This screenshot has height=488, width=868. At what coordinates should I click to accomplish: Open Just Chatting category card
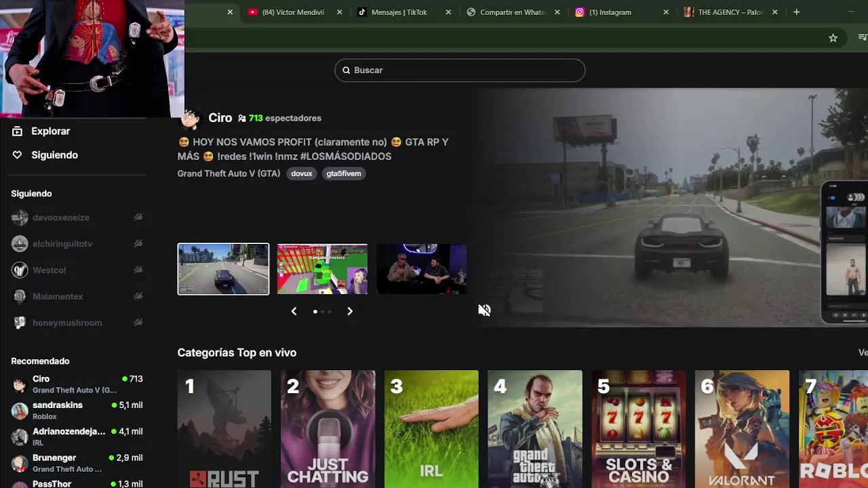click(328, 429)
